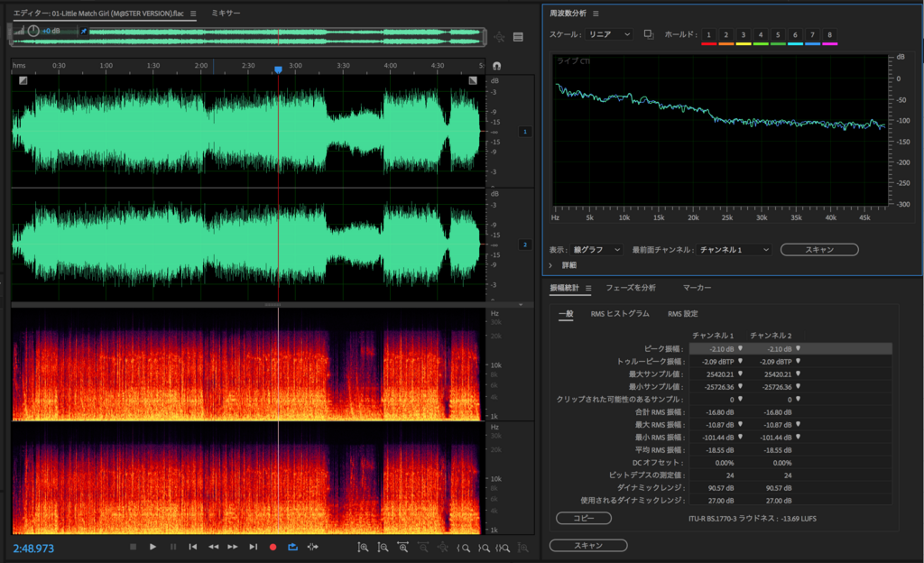Screen dimensions: 924x563
Task: Zoom in time on the waveform
Action: 403,548
